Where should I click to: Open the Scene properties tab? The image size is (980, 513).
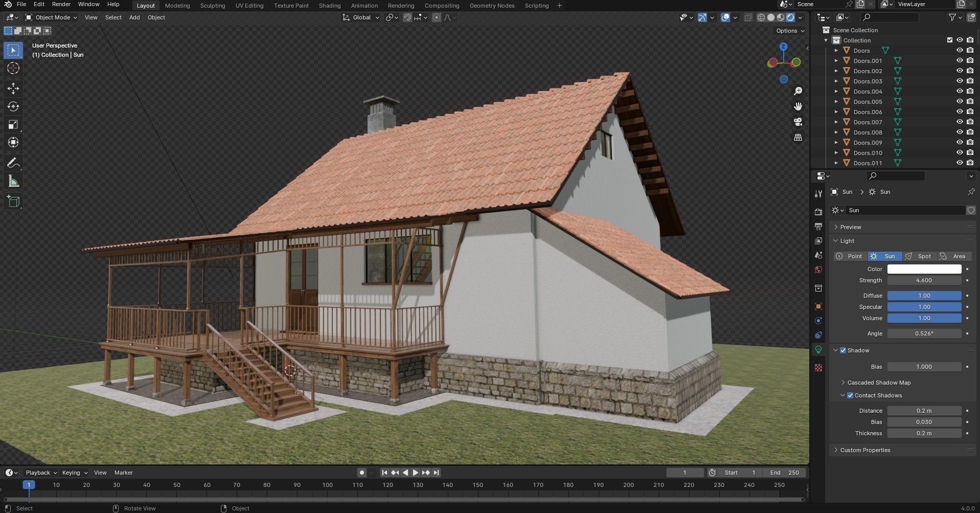tap(818, 255)
